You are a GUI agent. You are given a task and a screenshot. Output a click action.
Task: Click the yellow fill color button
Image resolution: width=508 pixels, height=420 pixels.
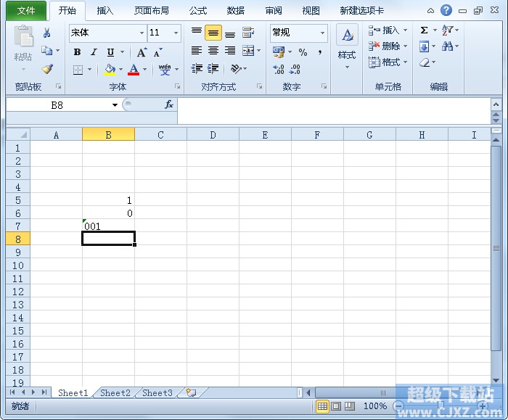click(x=110, y=70)
